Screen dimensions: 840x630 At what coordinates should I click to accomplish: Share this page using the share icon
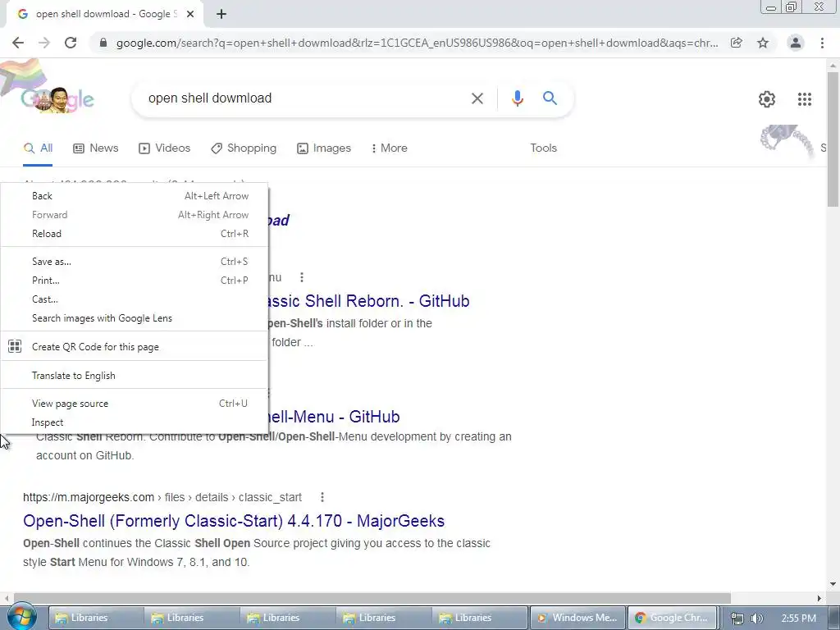tap(737, 43)
